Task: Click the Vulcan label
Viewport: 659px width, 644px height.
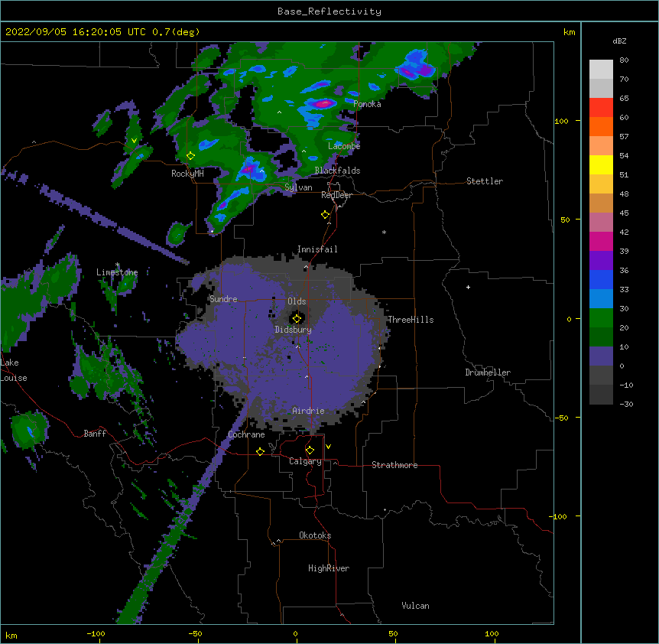Action: tap(415, 606)
